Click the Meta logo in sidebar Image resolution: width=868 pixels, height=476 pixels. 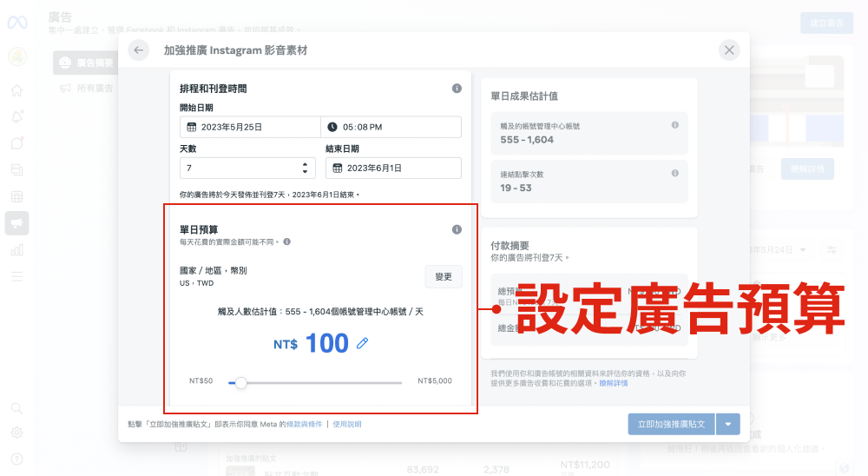(17, 23)
